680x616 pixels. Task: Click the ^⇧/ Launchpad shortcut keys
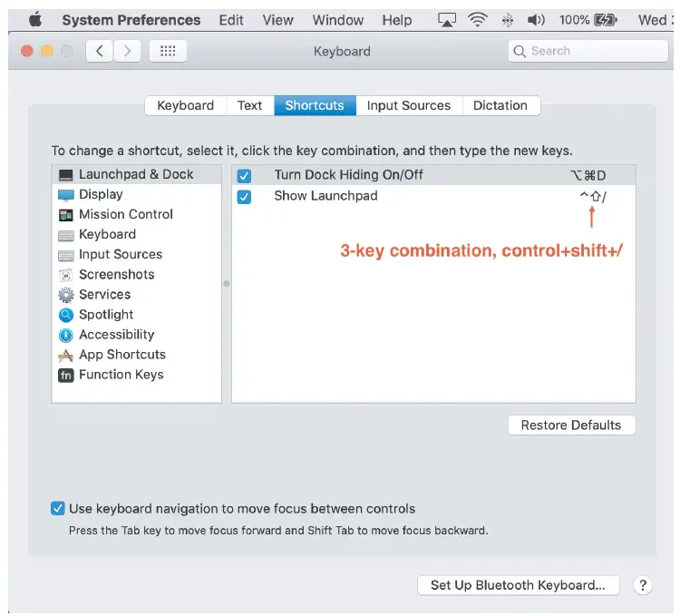(593, 197)
